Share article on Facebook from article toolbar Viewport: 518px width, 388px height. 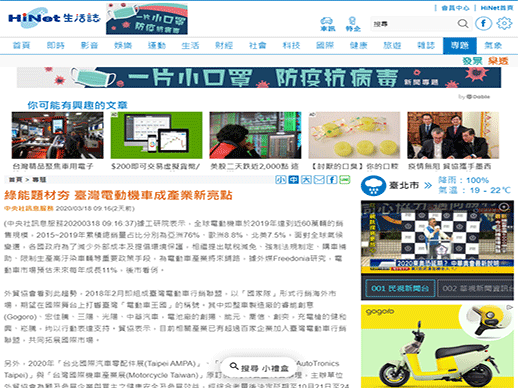coord(332,180)
